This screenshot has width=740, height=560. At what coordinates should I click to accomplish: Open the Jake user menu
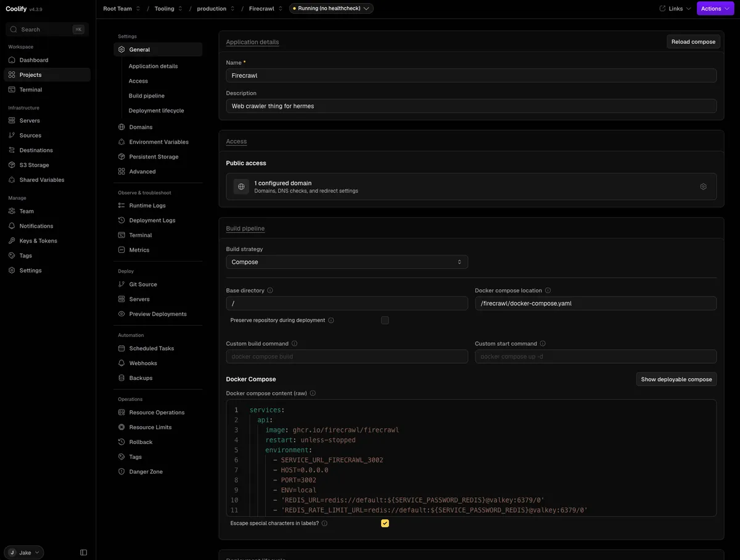pyautogui.click(x=24, y=553)
